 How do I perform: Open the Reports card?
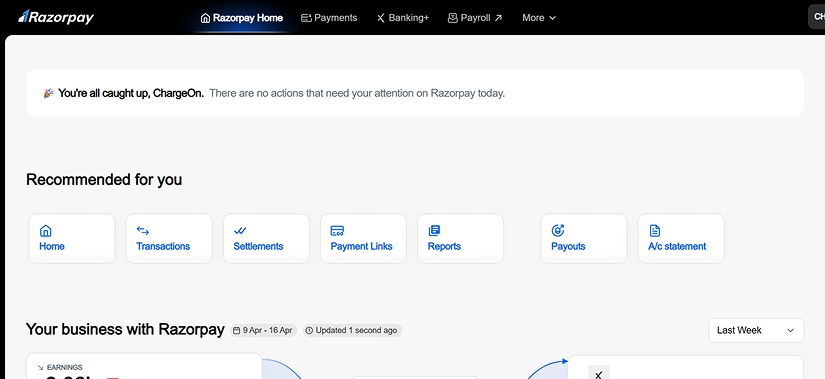click(x=460, y=238)
